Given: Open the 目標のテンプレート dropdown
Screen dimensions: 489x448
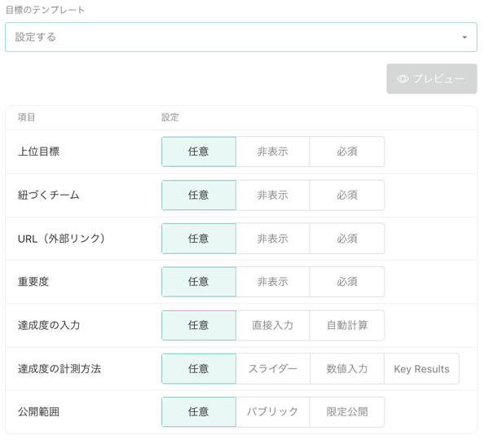Looking at the screenshot, I should coord(240,37).
